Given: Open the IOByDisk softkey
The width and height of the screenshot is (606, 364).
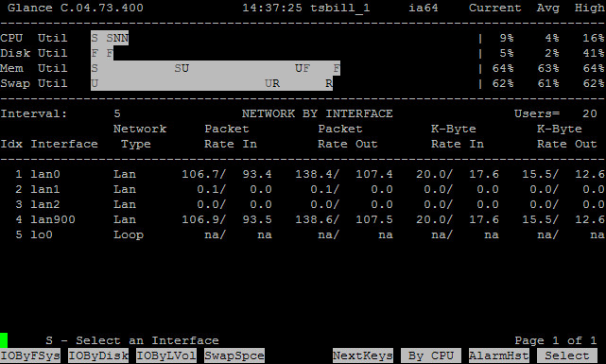Looking at the screenshot, I should [98, 355].
